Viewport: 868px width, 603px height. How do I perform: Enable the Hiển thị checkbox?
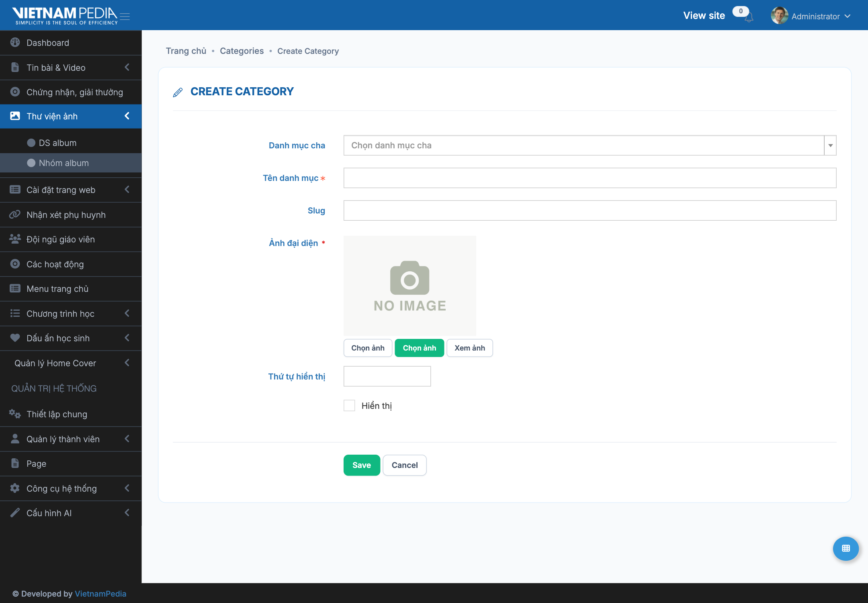[x=349, y=405]
